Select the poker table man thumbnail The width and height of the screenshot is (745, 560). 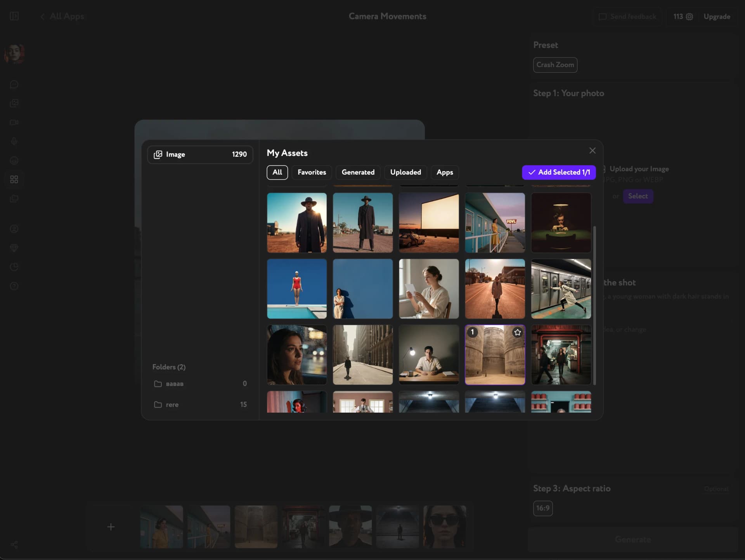561,223
